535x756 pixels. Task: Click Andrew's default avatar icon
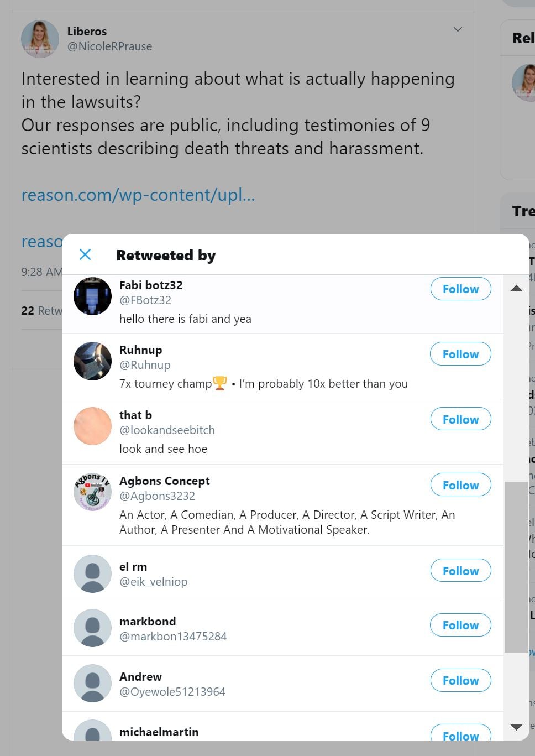92,683
